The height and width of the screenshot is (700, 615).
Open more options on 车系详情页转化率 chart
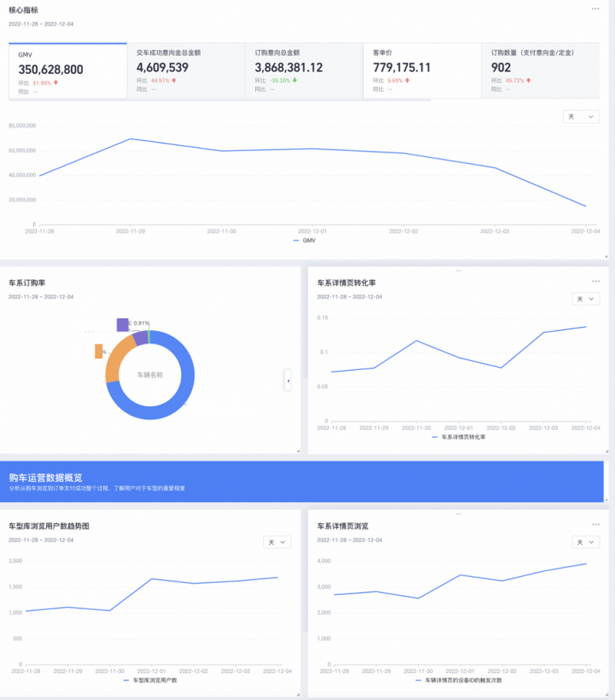coord(595,282)
